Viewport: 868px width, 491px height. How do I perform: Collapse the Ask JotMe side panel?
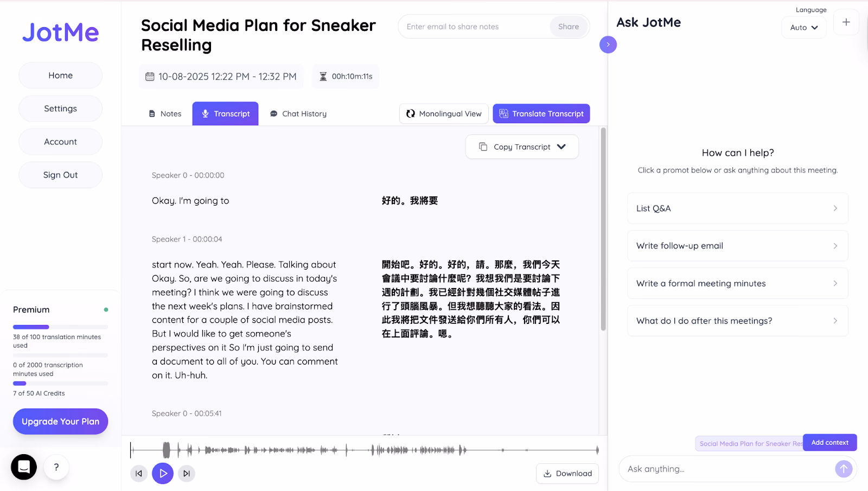coord(608,44)
